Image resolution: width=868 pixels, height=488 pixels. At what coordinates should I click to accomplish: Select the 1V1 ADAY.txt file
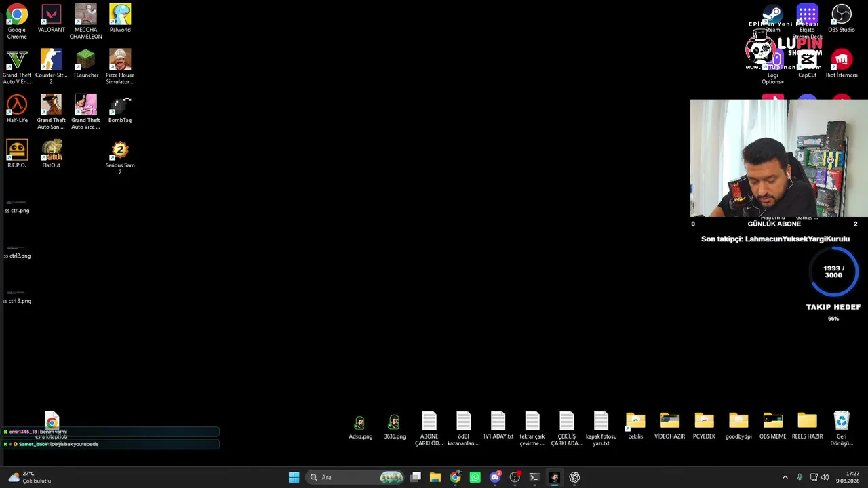pos(498,426)
